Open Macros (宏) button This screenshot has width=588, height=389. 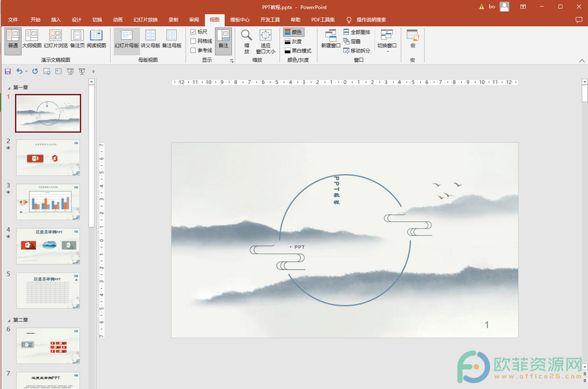click(x=412, y=39)
